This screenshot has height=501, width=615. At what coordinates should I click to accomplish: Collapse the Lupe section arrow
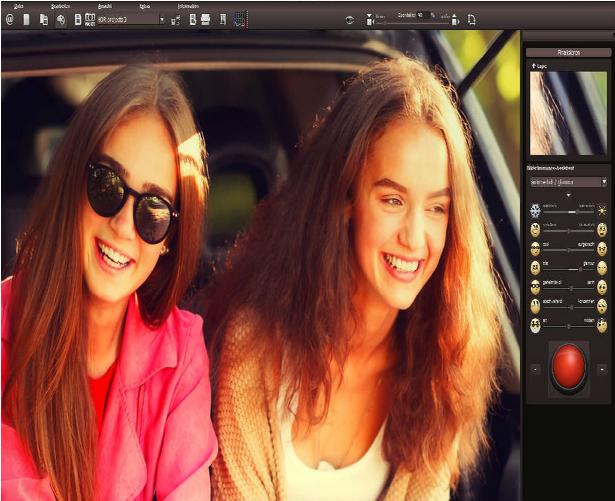point(533,66)
